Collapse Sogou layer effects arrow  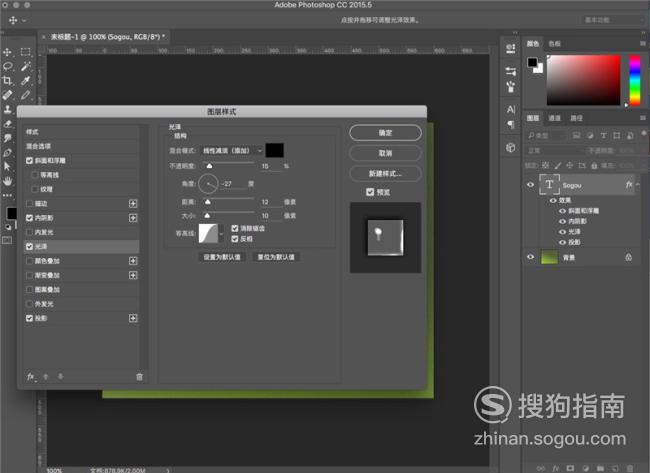(x=638, y=184)
